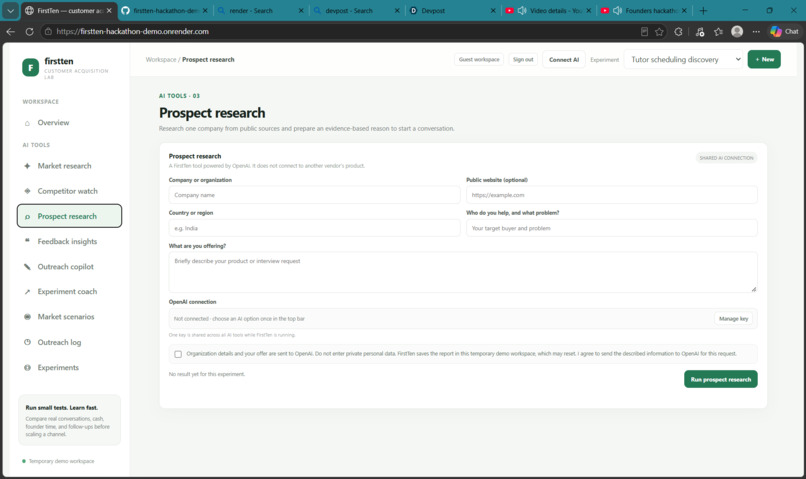Reload the page with refresh icon
The width and height of the screenshot is (806, 479).
30,31
